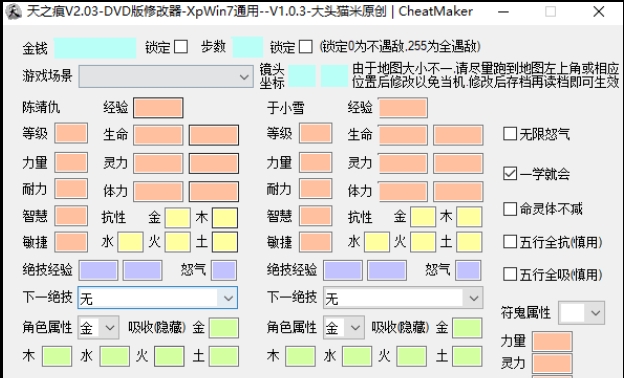Click 于小雪's 智慧 field
Screen dimensions: 624x378
(x=316, y=216)
